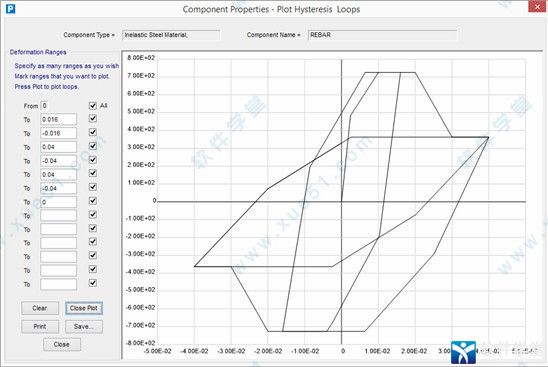Viewport: 548px width, 367px height.
Task: Click the Clear button
Action: (x=40, y=308)
